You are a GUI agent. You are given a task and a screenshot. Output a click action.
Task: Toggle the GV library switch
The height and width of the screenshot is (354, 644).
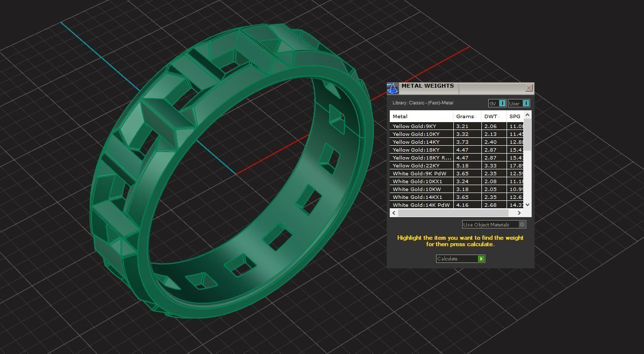click(497, 103)
